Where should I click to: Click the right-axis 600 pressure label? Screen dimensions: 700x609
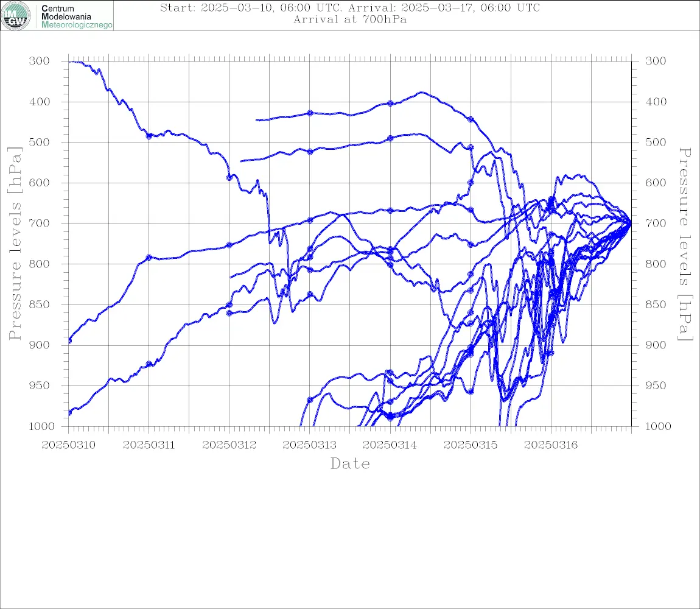[x=656, y=183]
